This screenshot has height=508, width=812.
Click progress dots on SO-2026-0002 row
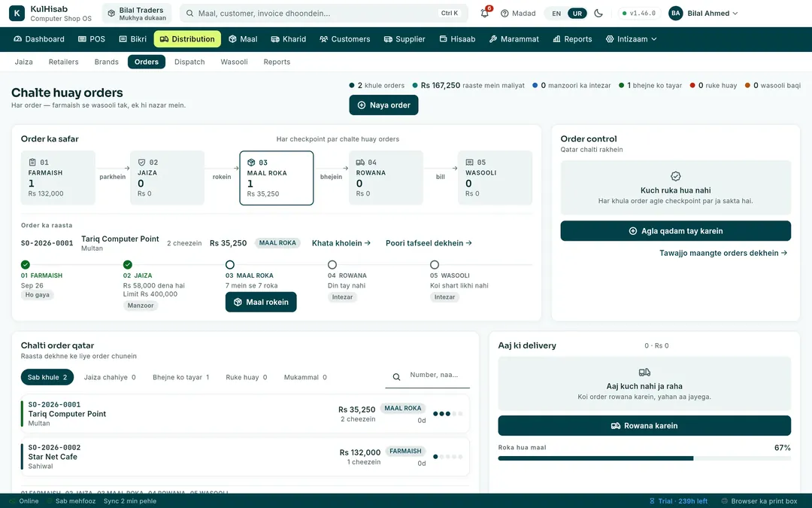tap(448, 457)
